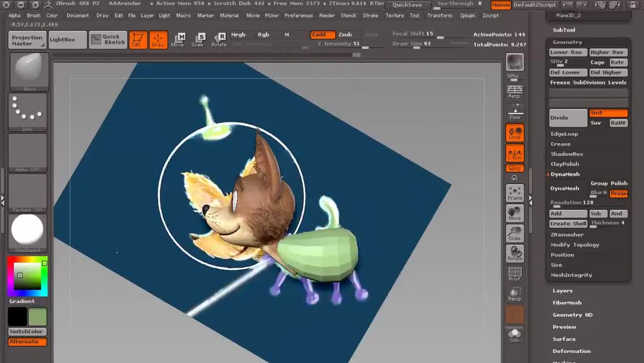
Task: Pick a hue in the color picker square
Action: 28,276
